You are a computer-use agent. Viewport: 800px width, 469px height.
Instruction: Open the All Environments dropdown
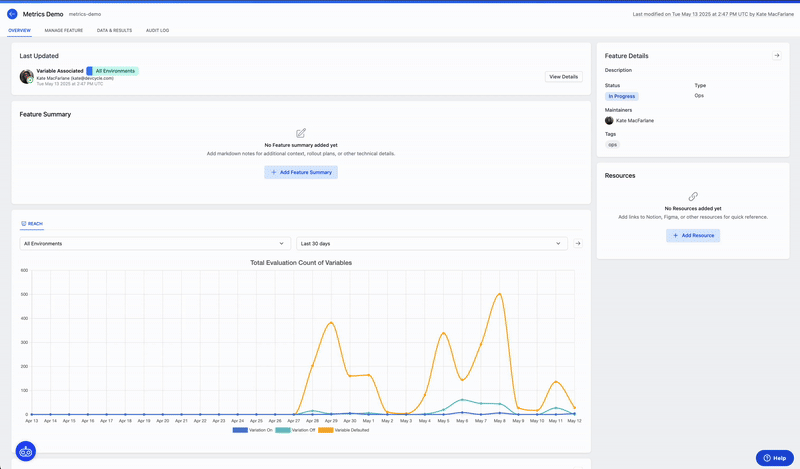point(155,243)
